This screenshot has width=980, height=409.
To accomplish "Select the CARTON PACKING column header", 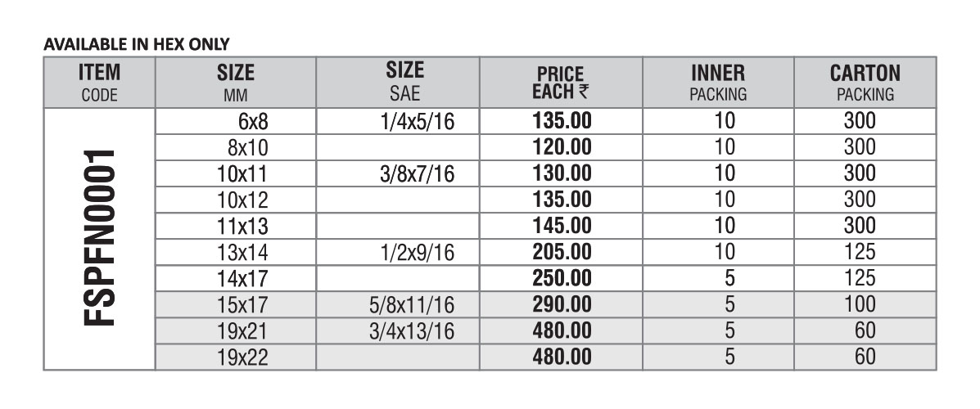I will 865,83.
